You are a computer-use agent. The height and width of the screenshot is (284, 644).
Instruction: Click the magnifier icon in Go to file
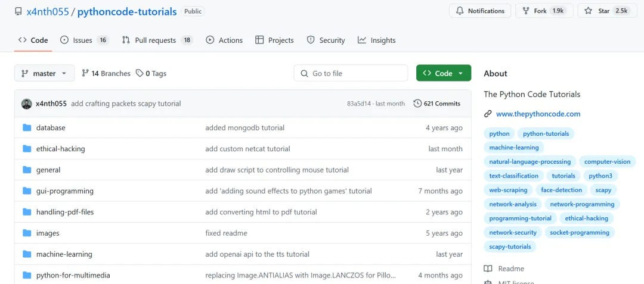304,74
